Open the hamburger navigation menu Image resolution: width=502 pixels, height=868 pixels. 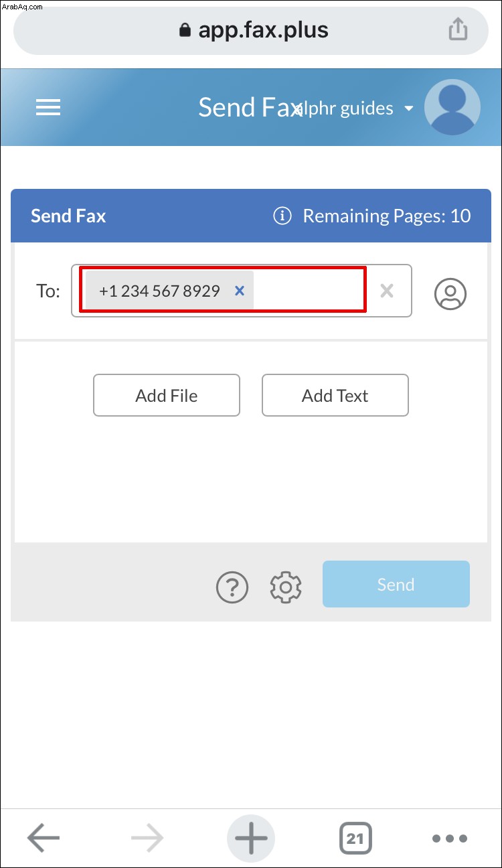(48, 107)
